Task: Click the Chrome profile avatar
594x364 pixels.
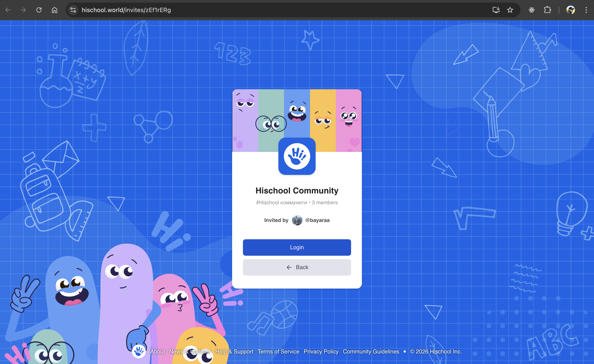Action: pos(570,10)
